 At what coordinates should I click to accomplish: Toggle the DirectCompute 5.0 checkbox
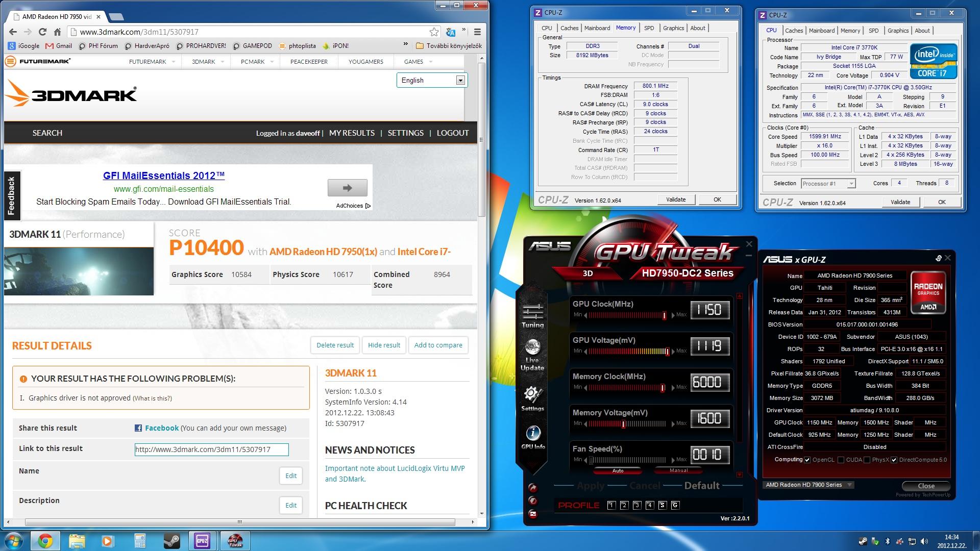894,460
